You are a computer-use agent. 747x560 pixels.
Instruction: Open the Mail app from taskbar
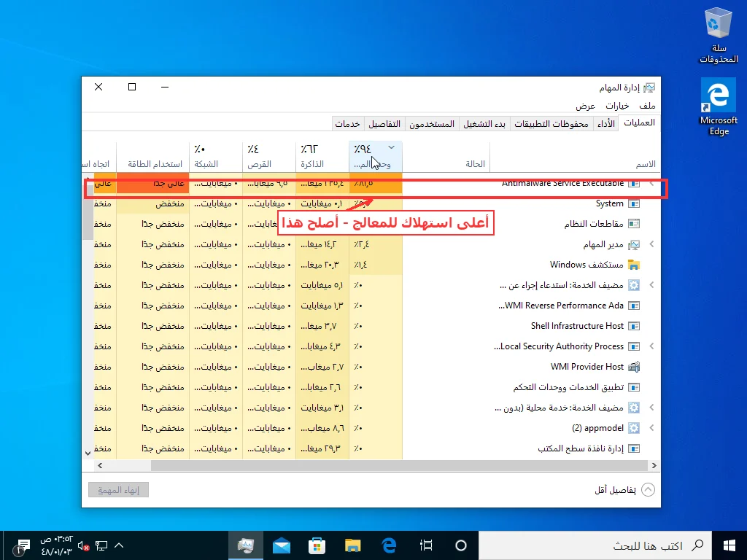282,545
